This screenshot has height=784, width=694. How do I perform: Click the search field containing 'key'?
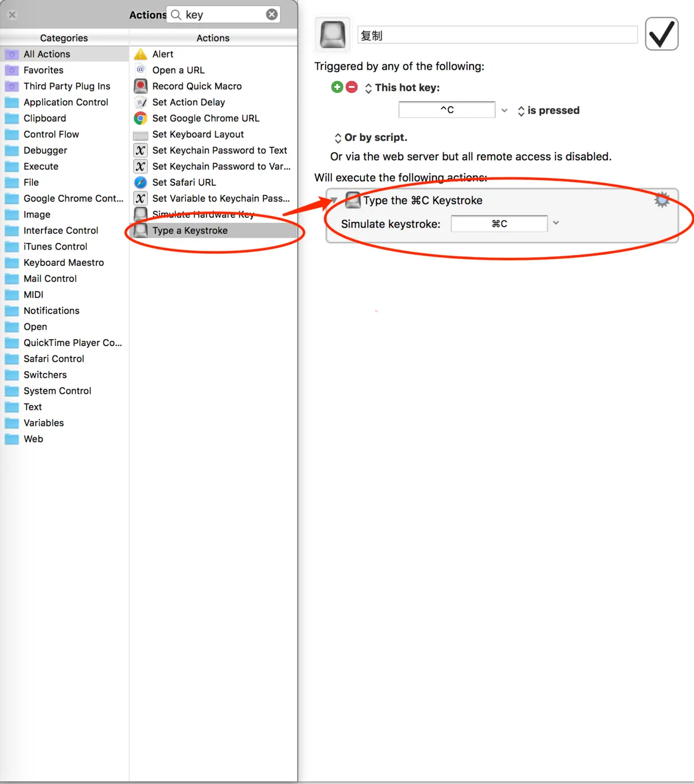(224, 15)
